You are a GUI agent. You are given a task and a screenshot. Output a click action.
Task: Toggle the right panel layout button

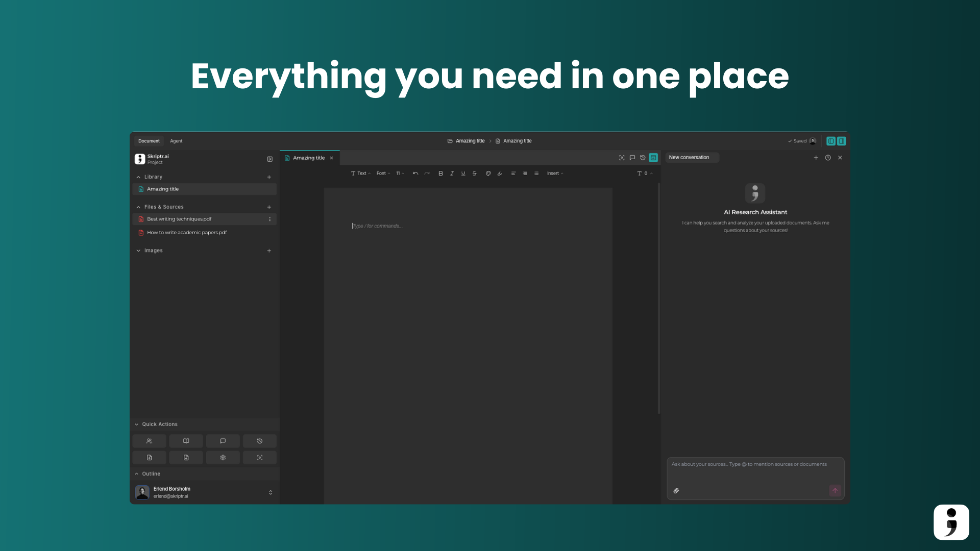[x=841, y=141]
